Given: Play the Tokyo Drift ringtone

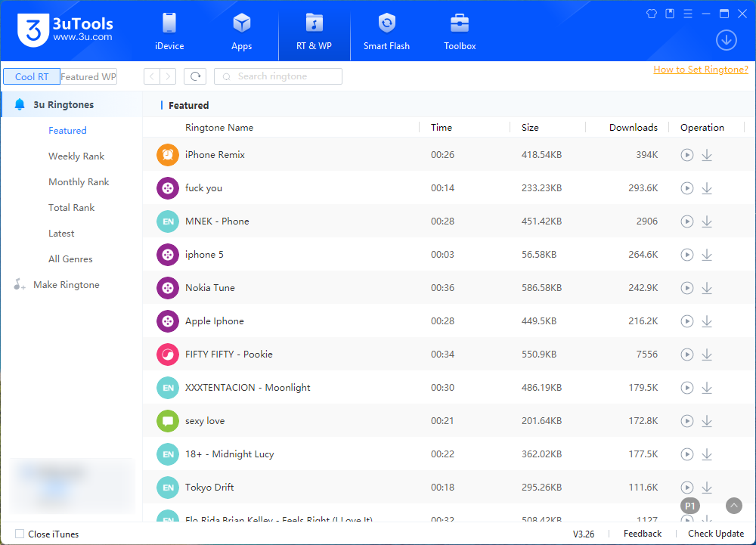Looking at the screenshot, I should point(687,488).
